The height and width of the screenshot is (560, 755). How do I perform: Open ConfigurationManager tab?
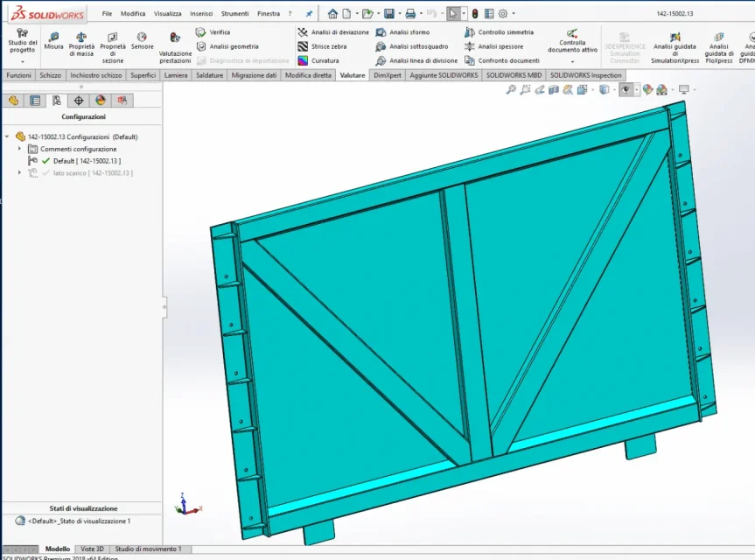(x=57, y=100)
